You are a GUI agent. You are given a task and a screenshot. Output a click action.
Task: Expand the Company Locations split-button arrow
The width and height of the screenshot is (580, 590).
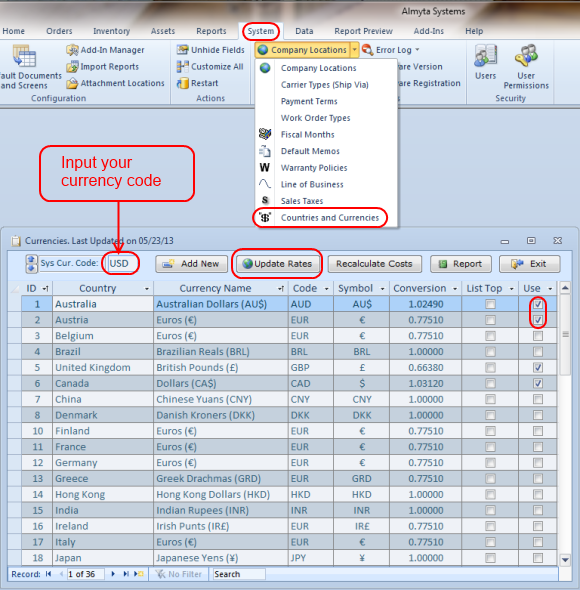pyautogui.click(x=354, y=50)
